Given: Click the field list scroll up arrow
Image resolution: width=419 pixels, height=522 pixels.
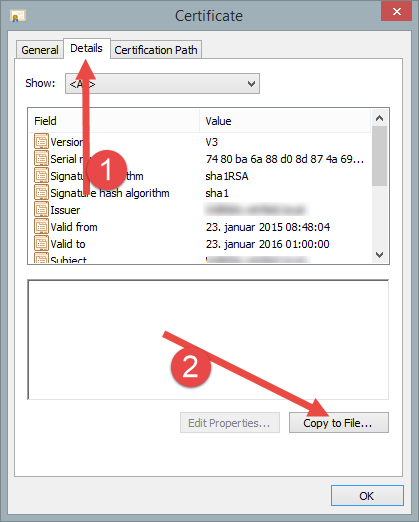Looking at the screenshot, I should pos(379,118).
